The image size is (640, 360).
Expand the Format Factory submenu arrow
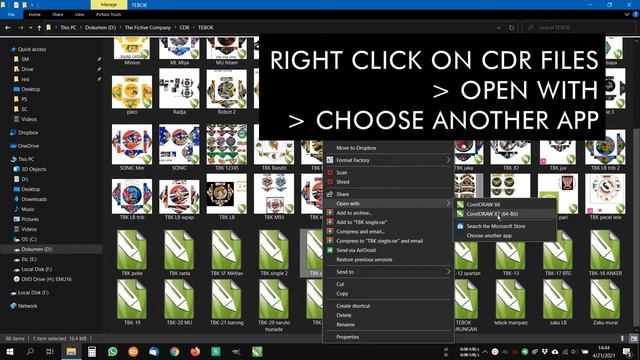[x=448, y=160]
